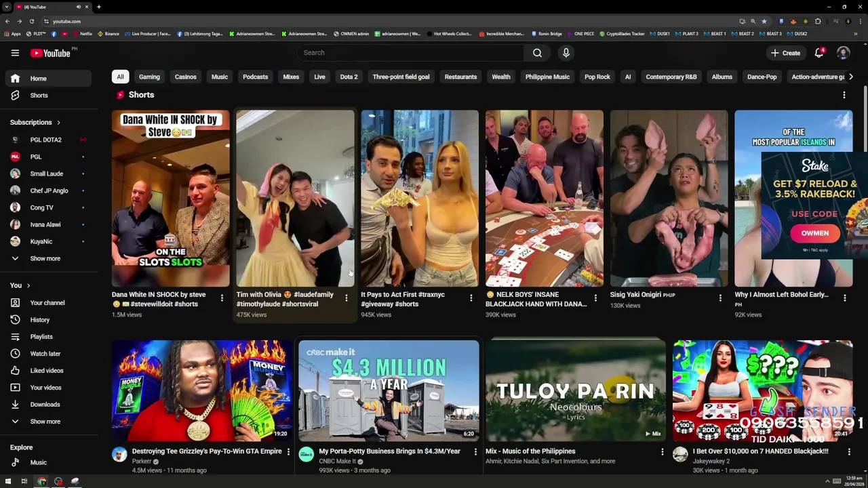
Task: Open options menu for Sisig Yaki Onigiri short
Action: pyautogui.click(x=720, y=298)
